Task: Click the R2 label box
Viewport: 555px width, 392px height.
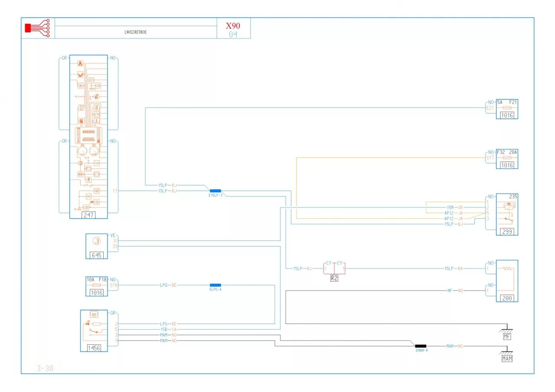Action: 334,279
